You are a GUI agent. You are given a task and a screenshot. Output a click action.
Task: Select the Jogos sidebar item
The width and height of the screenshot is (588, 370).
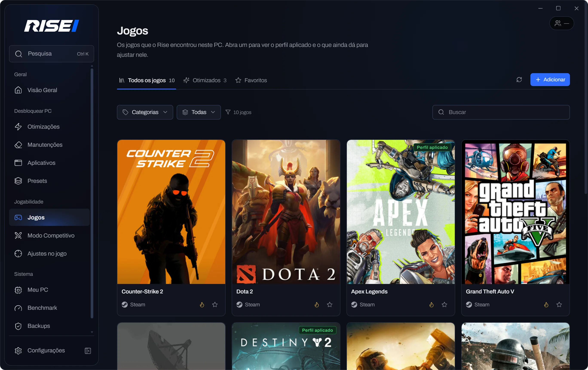pyautogui.click(x=49, y=217)
